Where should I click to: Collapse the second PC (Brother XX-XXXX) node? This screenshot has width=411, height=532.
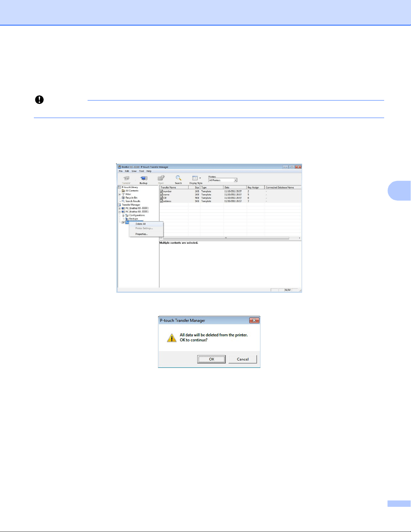click(119, 212)
